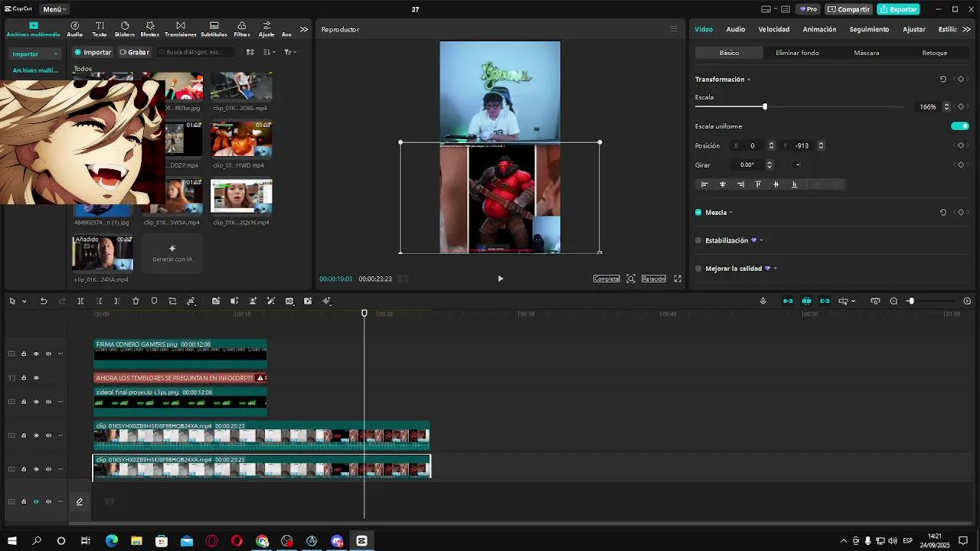The width and height of the screenshot is (980, 551).
Task: Click the timeline microphone record icon
Action: 763,301
